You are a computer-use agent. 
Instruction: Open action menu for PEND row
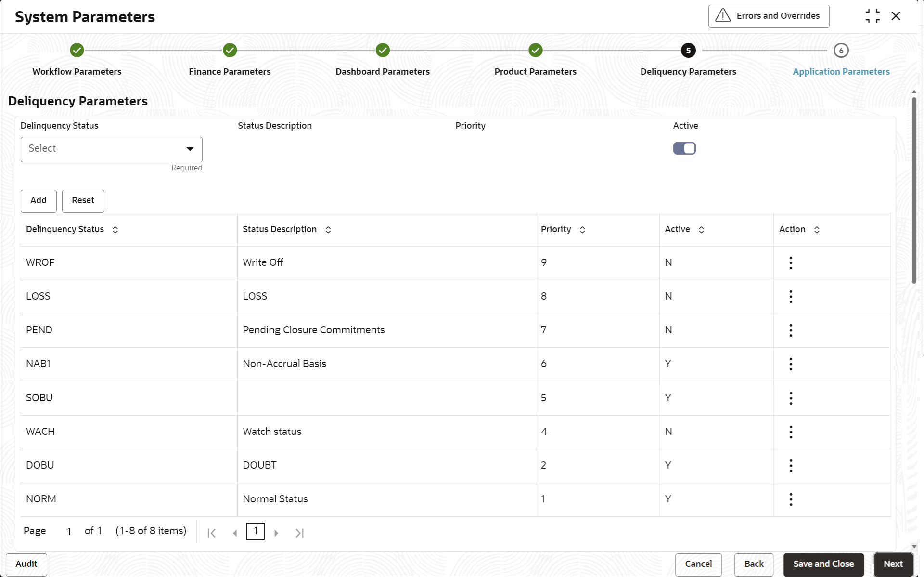(x=791, y=330)
